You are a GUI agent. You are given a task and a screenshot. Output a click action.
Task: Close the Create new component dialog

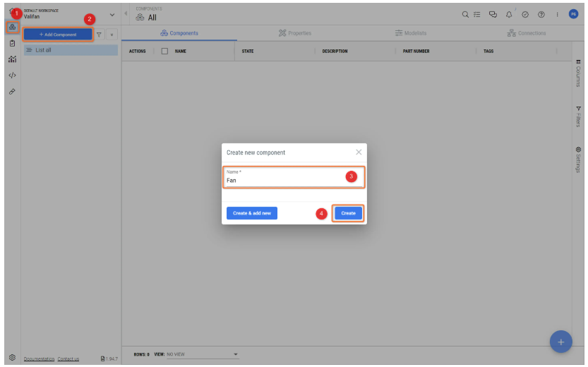coord(359,152)
